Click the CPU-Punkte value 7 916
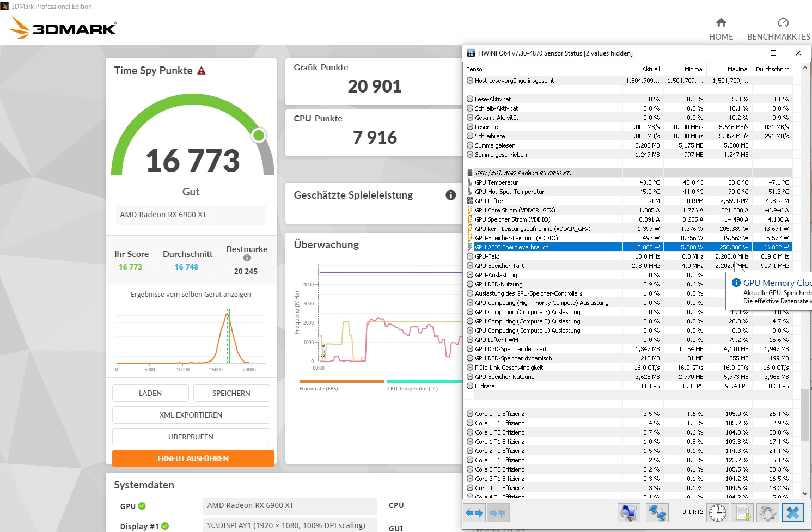This screenshot has width=812, height=532. [375, 137]
